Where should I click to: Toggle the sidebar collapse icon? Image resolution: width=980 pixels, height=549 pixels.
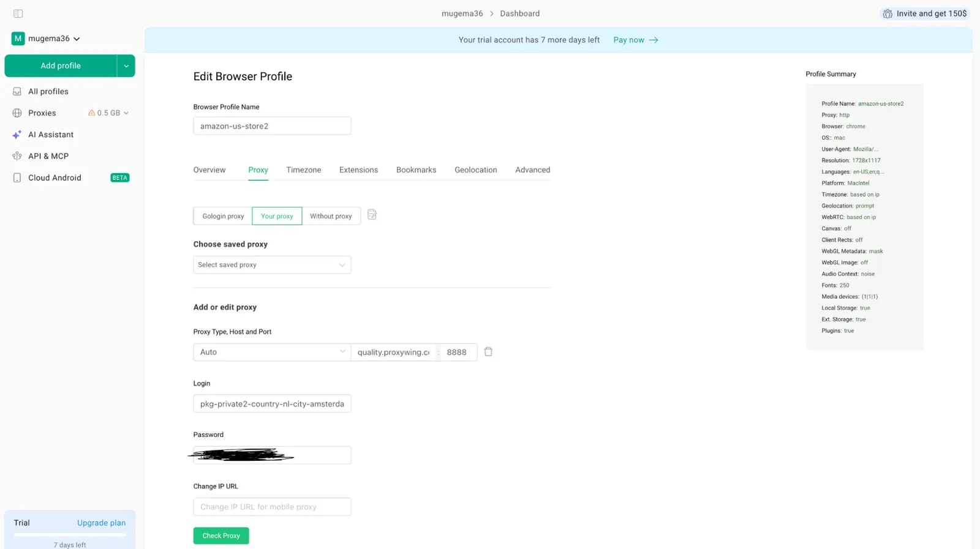(x=18, y=13)
